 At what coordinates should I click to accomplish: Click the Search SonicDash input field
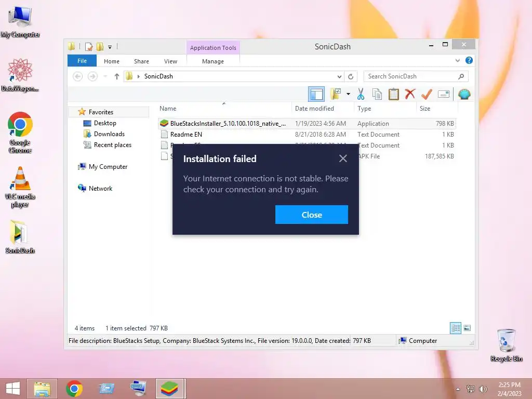[x=410, y=76]
